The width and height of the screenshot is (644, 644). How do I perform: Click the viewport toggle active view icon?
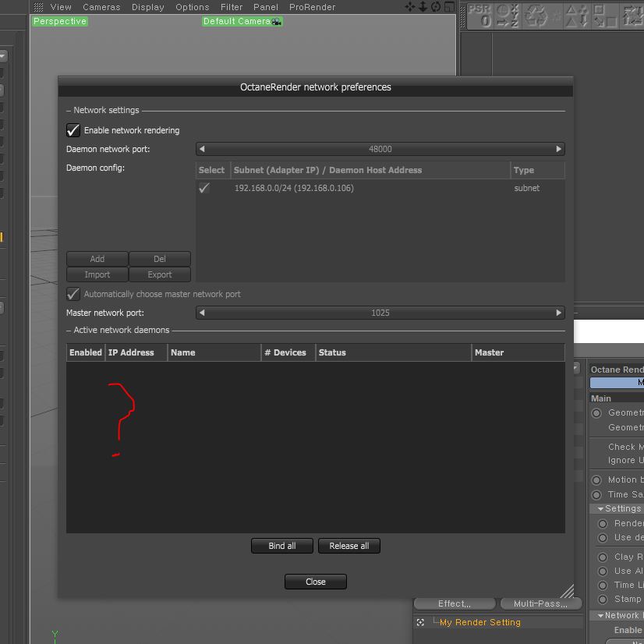tap(450, 6)
